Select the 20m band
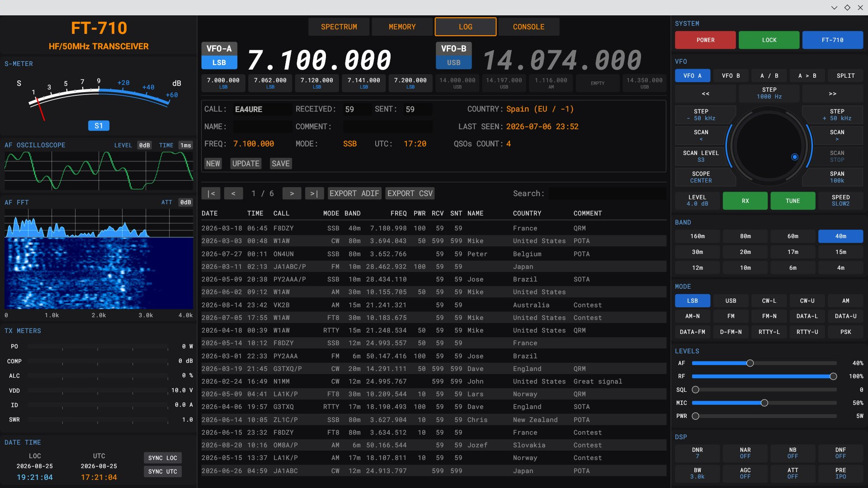868x488 pixels. tap(745, 252)
